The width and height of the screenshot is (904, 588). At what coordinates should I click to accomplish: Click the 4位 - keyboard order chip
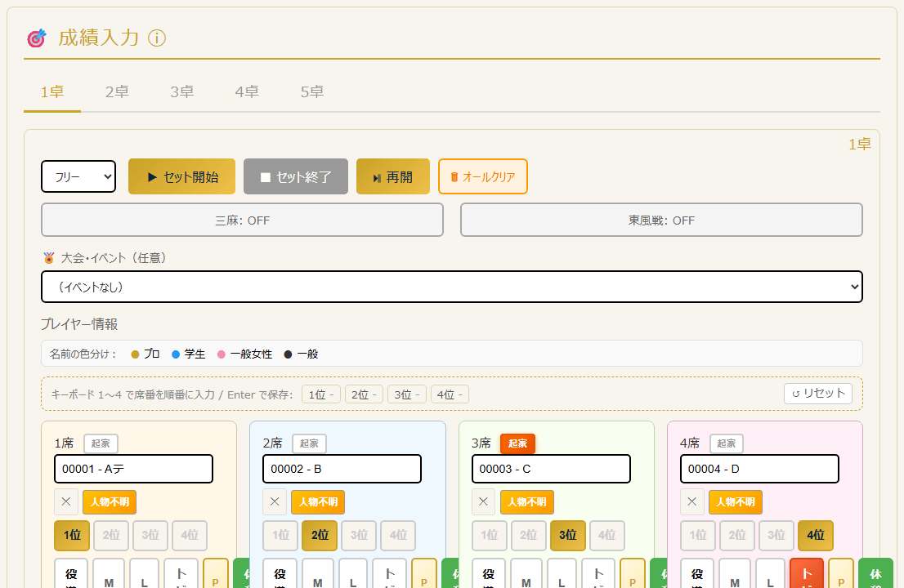(450, 394)
